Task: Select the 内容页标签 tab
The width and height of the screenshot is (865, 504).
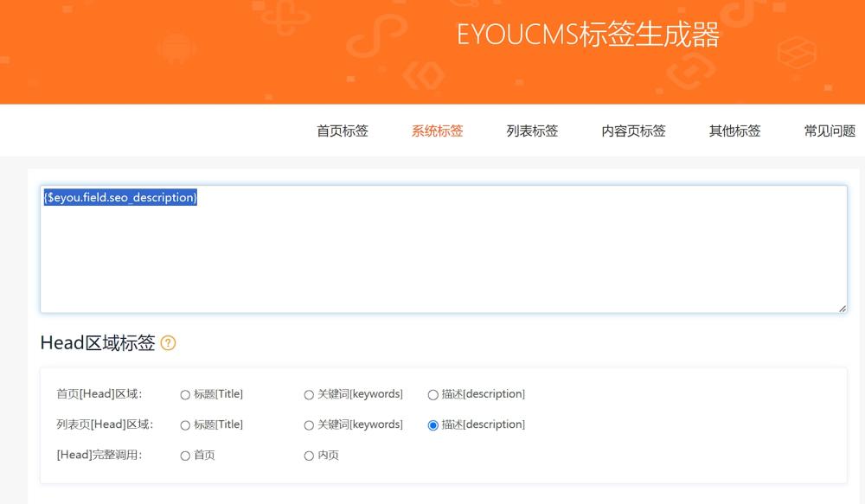Action: (633, 131)
